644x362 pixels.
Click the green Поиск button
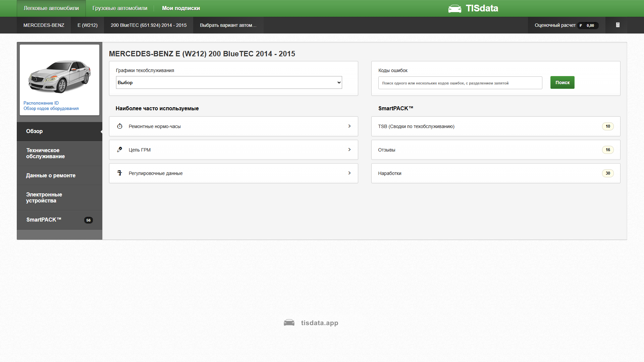coord(562,82)
